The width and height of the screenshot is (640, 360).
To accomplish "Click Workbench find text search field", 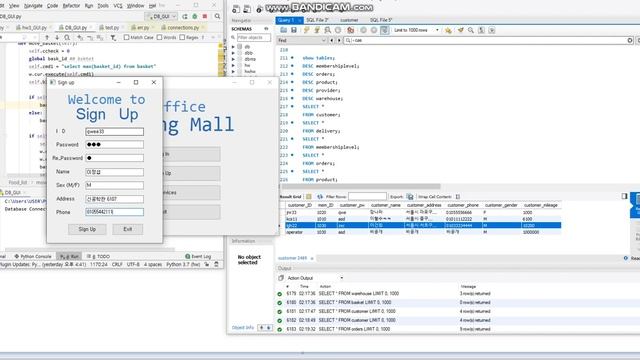I will (488, 40).
